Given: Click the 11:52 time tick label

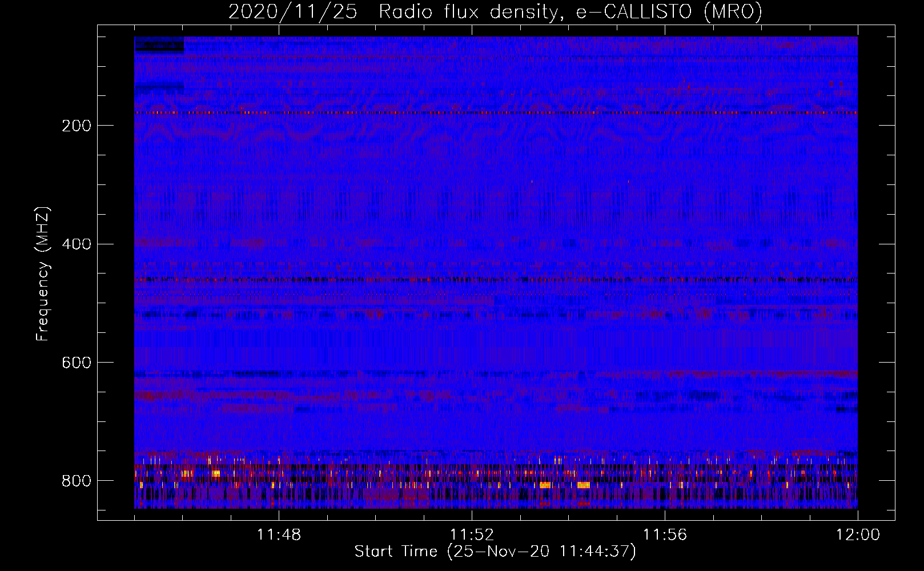Looking at the screenshot, I should 472,535.
